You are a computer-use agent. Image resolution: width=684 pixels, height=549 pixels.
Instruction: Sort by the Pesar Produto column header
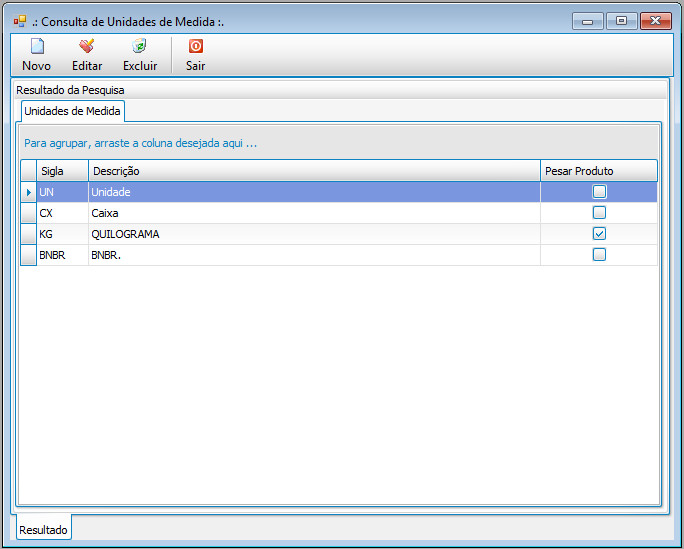coord(598,171)
